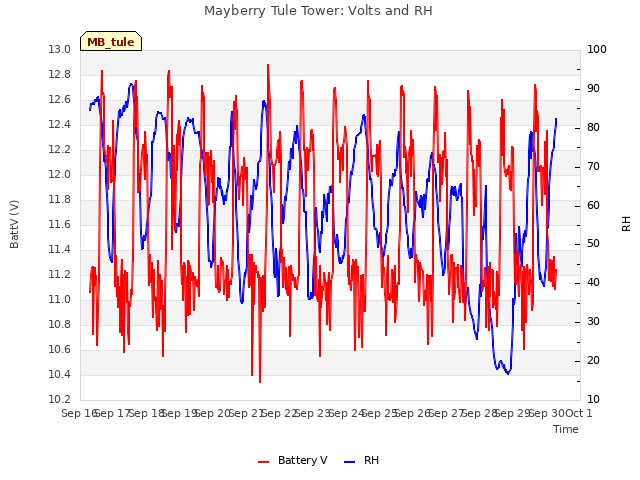Click the 50 right axis tick label
This screenshot has height=480, width=640.
point(593,244)
